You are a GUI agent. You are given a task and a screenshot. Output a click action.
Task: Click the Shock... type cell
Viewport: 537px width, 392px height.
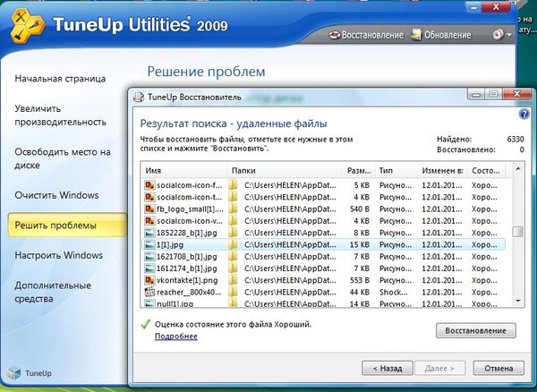pos(396,293)
